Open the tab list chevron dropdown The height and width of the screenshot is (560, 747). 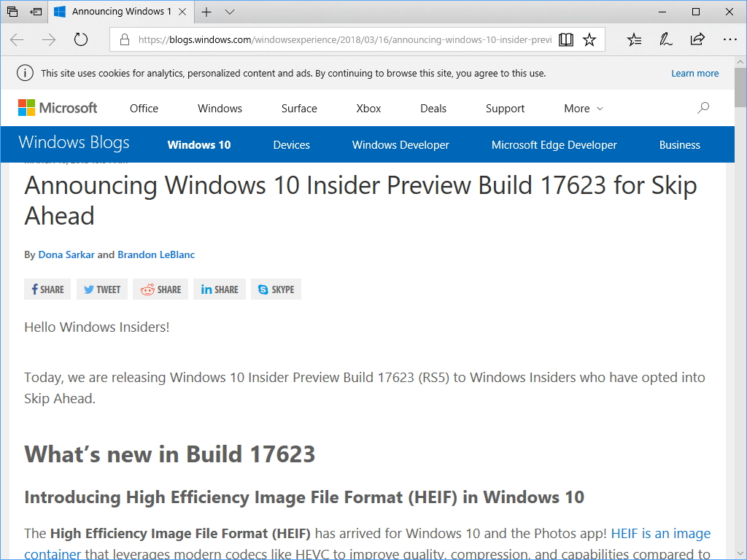click(230, 12)
